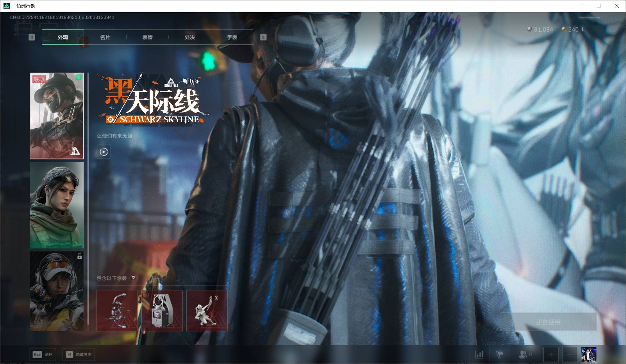626x364 pixels.
Task: Select the green-scarf skin thumbnail with goggles
Action: [57, 205]
